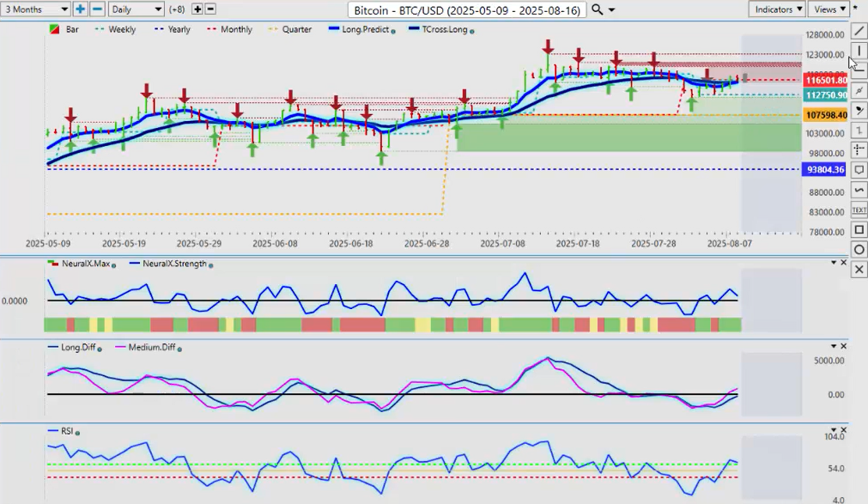Open the 3 Months time range dropdown
Screen dimensions: 868x504
click(36, 9)
